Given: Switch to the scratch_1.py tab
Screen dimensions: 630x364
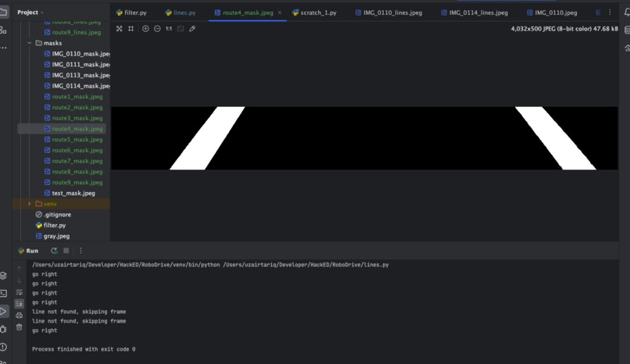Looking at the screenshot, I should (x=314, y=12).
